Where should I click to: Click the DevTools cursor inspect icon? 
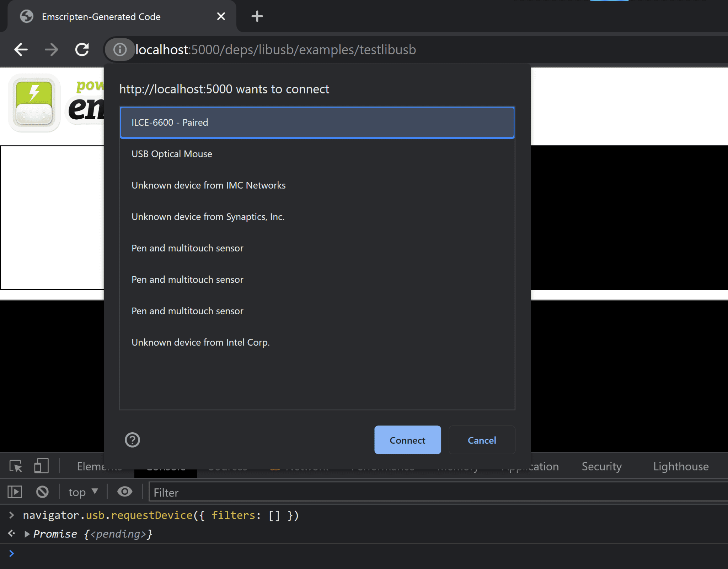[x=16, y=466]
